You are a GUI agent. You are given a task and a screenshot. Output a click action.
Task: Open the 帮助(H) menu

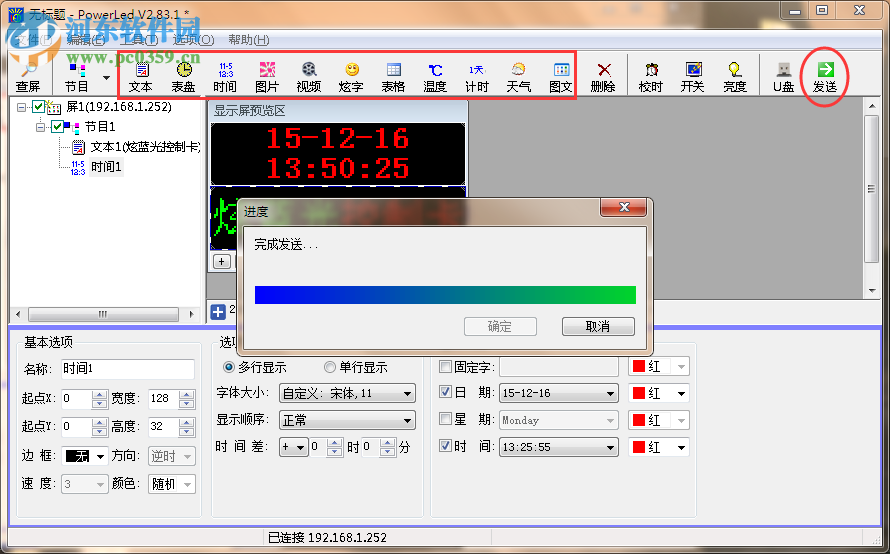pos(249,40)
